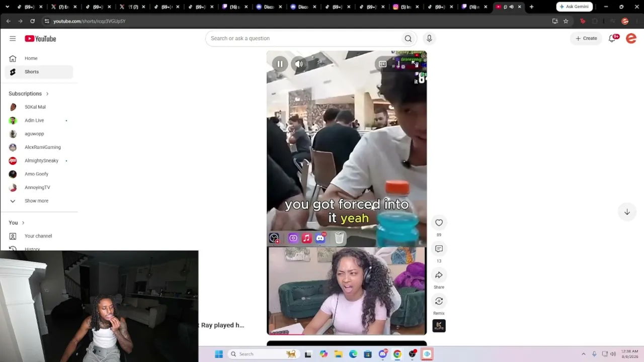This screenshot has height=362, width=644.
Task: Select Shorts in the sidebar
Action: (x=39, y=72)
